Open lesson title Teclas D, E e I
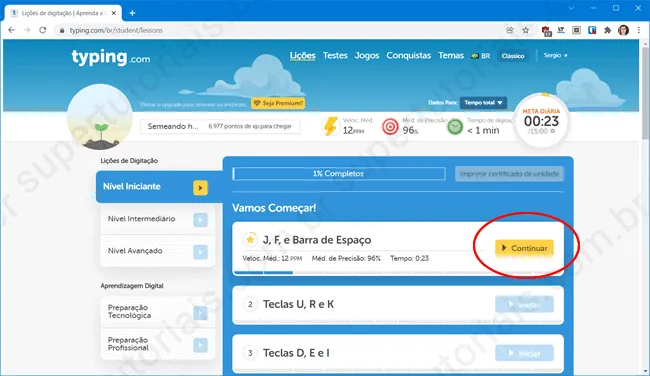The height and width of the screenshot is (376, 650). (296, 353)
